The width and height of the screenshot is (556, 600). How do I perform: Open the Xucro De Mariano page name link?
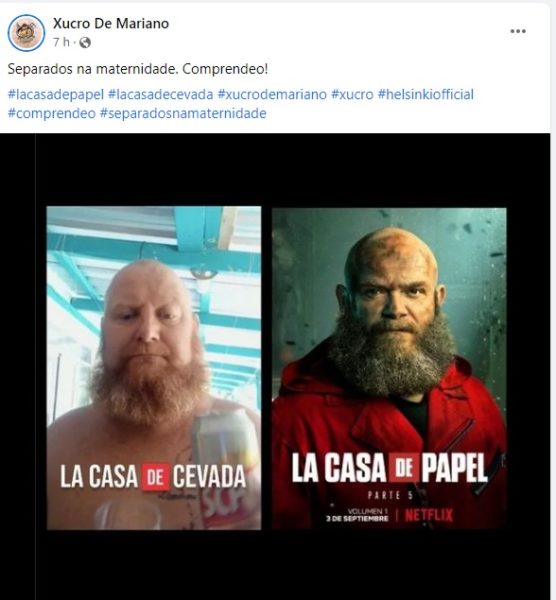coord(111,23)
